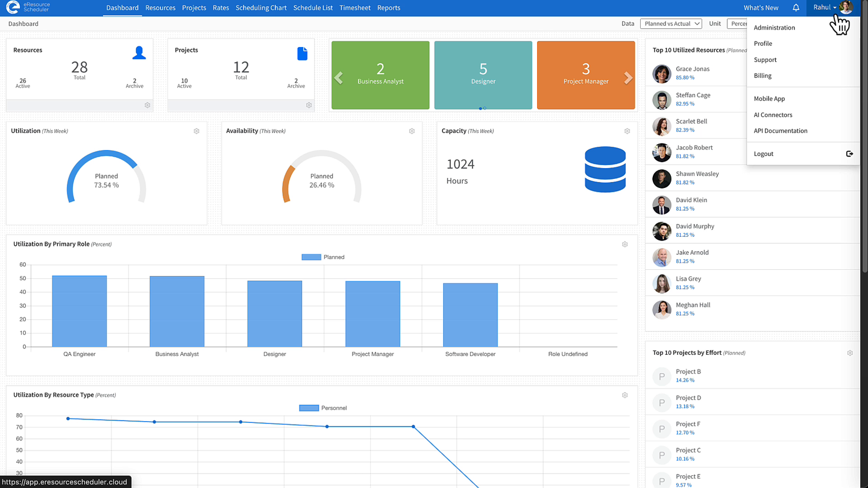The width and height of the screenshot is (868, 488).
Task: Collapse the Rahul user menu
Action: 825,7
